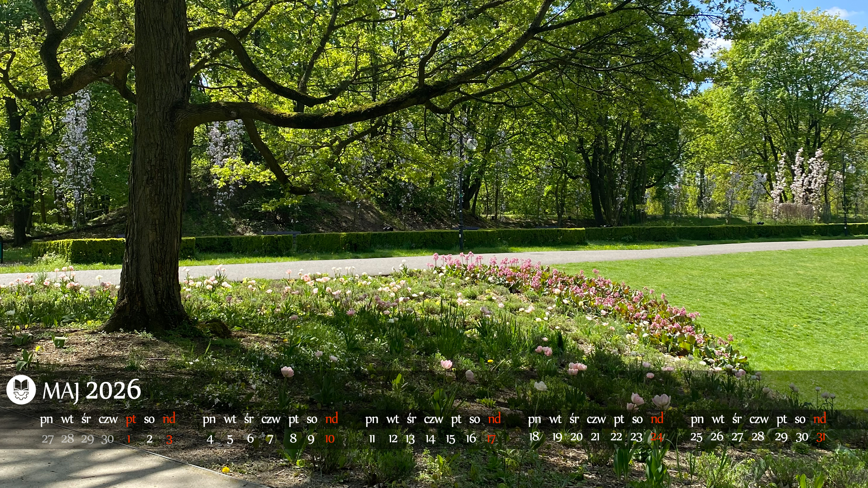Select red Sunday date 3
This screenshot has height=488, width=868.
[x=169, y=439]
